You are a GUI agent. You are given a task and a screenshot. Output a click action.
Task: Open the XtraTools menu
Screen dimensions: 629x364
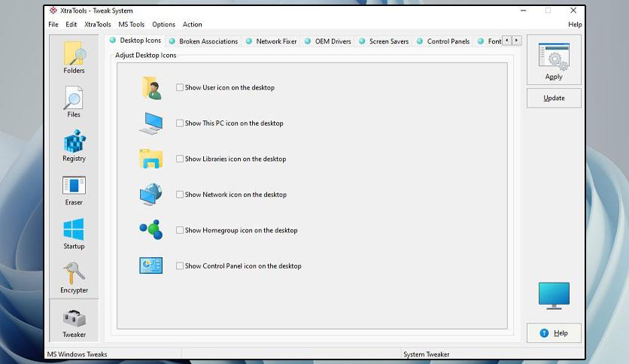pos(98,25)
